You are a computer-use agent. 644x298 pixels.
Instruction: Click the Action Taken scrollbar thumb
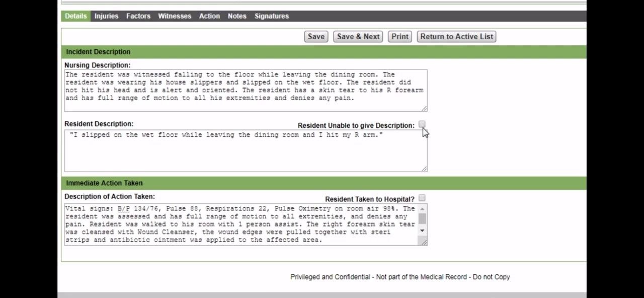click(422, 218)
